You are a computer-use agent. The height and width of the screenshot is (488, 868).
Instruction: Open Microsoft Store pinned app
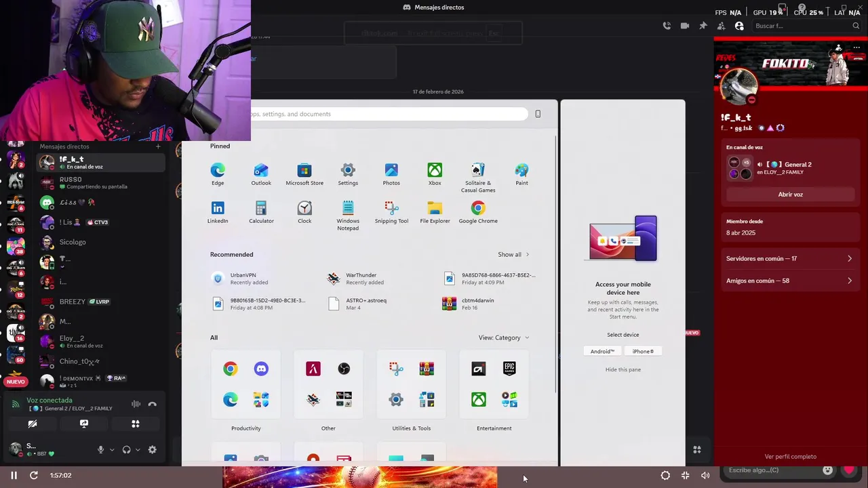click(304, 174)
